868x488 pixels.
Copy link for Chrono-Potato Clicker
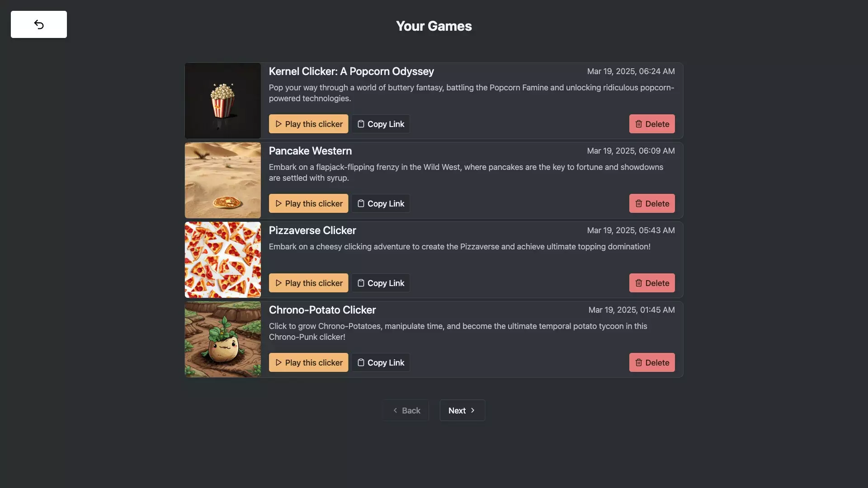pos(381,362)
